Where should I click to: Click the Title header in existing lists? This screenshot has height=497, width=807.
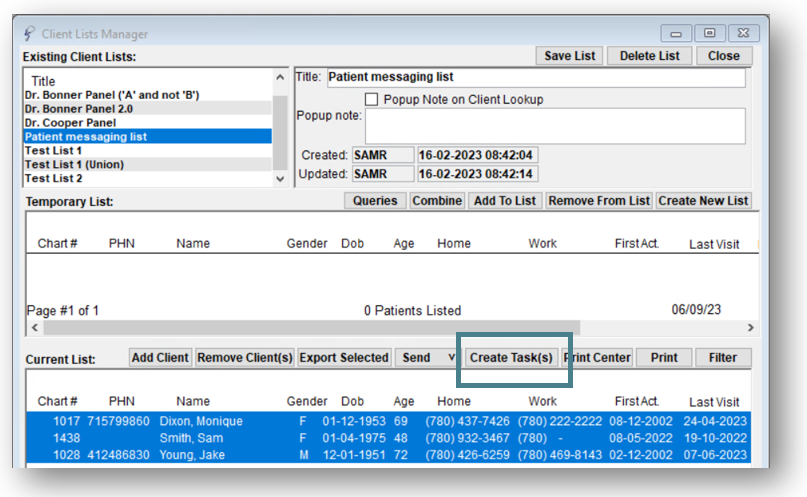click(43, 81)
